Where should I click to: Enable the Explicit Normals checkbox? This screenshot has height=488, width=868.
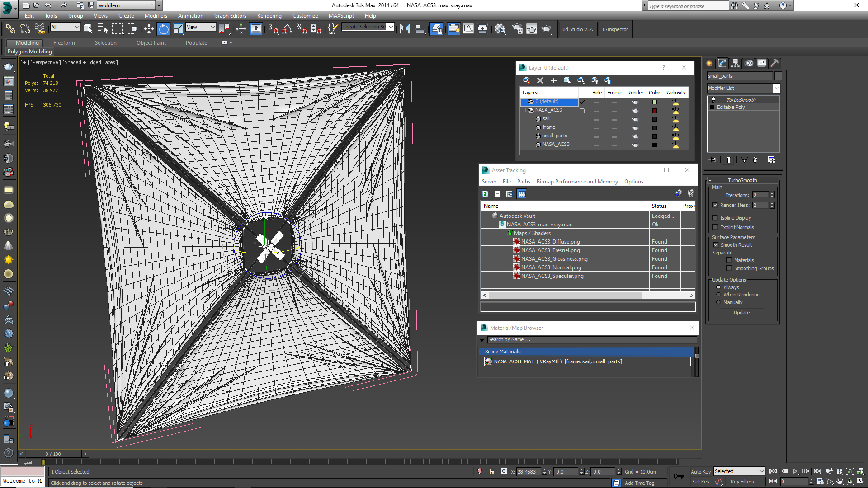click(715, 227)
